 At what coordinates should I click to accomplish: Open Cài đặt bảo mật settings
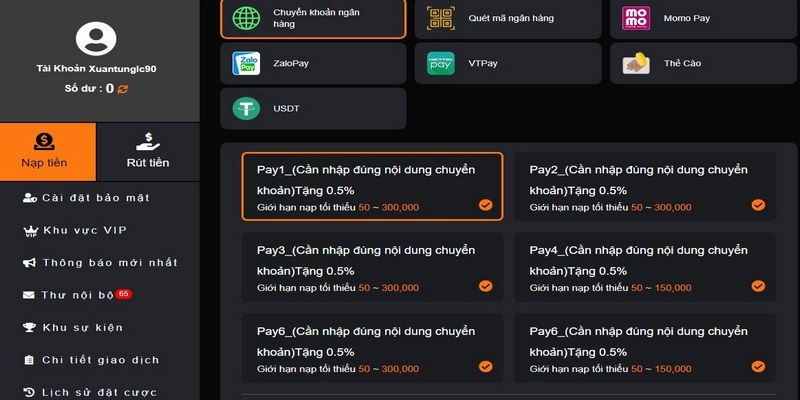pos(95,198)
